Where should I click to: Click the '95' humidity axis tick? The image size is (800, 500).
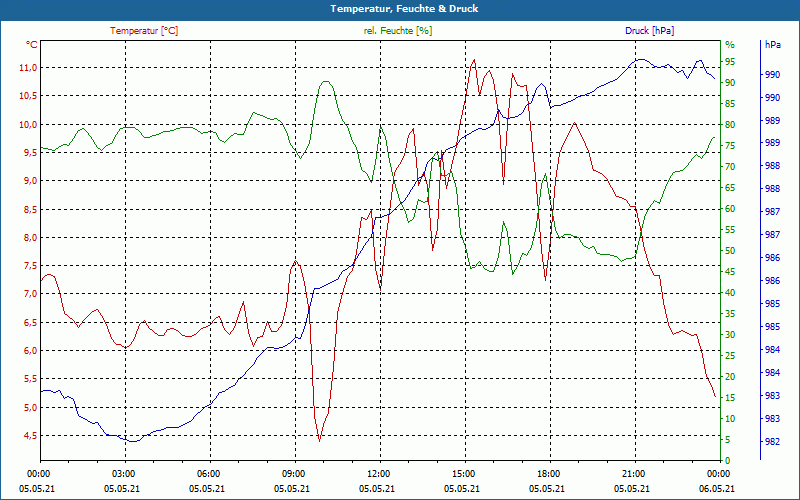click(730, 62)
